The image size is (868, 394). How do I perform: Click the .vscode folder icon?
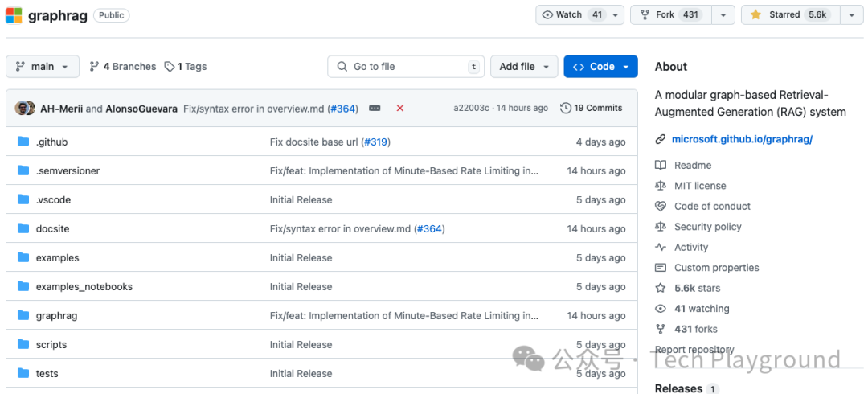(23, 199)
